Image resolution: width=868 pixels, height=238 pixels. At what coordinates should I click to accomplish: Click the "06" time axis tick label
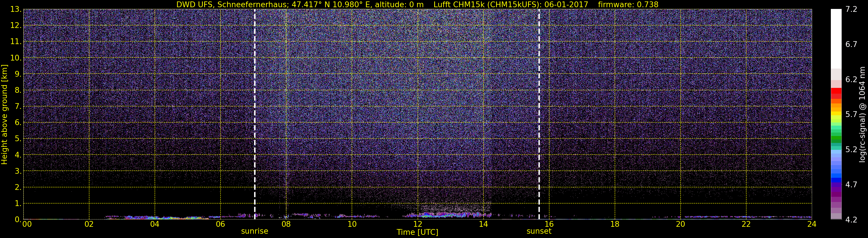click(220, 224)
